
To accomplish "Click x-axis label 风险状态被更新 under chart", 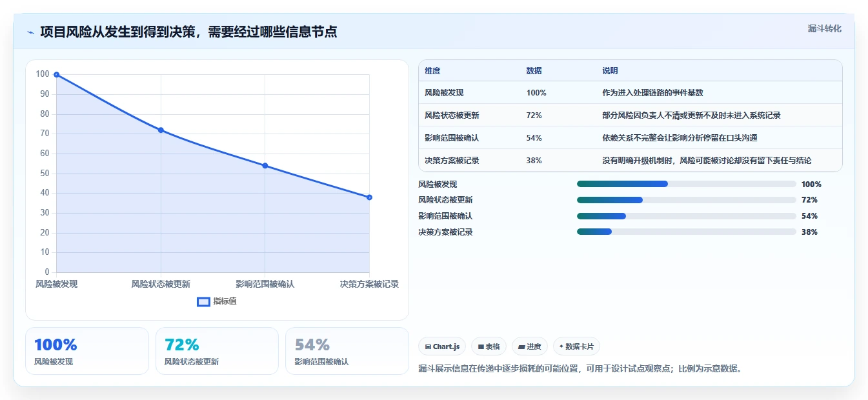I will [x=161, y=284].
